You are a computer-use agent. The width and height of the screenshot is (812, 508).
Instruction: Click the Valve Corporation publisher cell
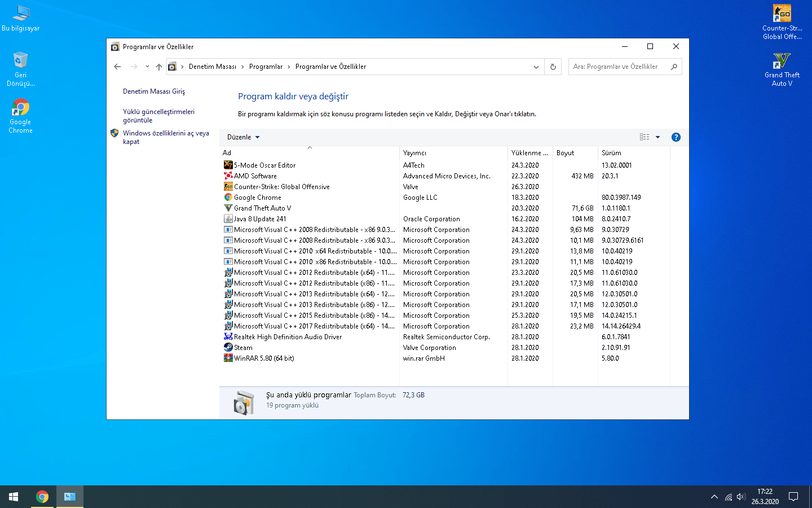430,347
